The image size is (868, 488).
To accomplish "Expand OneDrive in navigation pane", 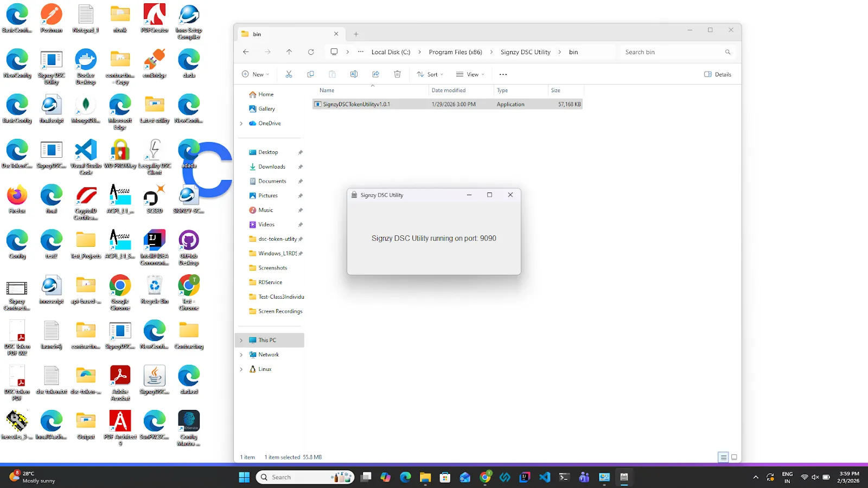I will coord(241,124).
